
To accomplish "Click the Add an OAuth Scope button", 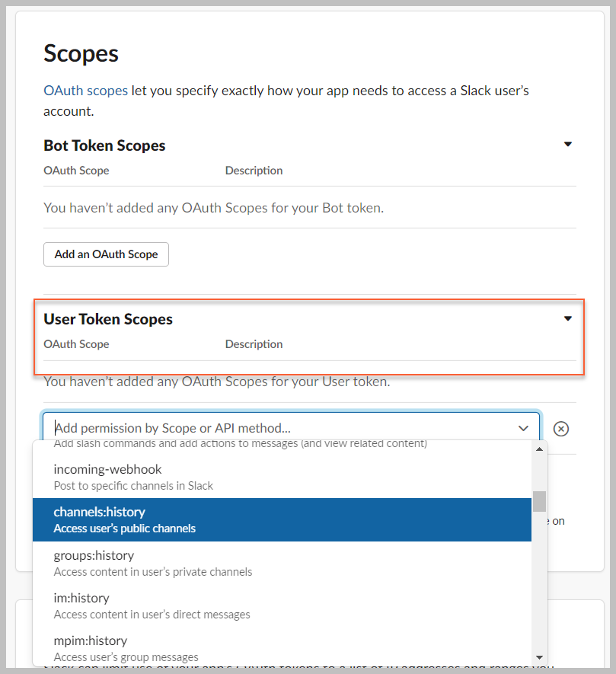I will pos(106,254).
